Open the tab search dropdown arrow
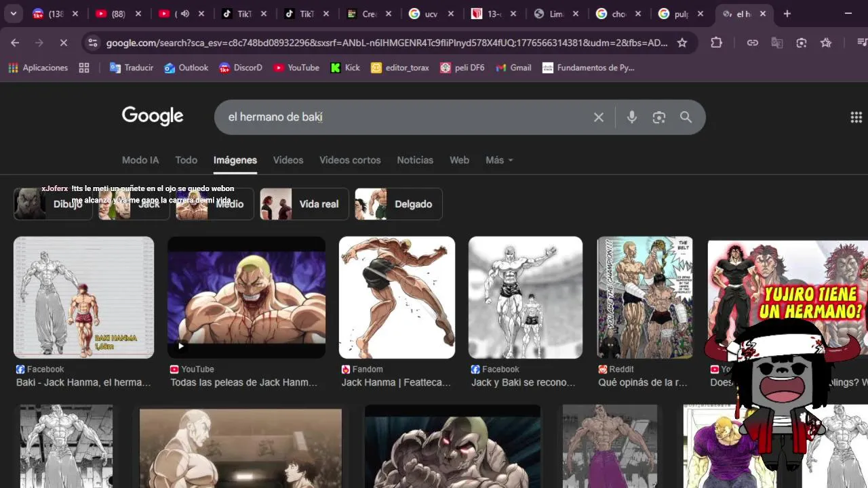This screenshot has width=868, height=488. 14,14
